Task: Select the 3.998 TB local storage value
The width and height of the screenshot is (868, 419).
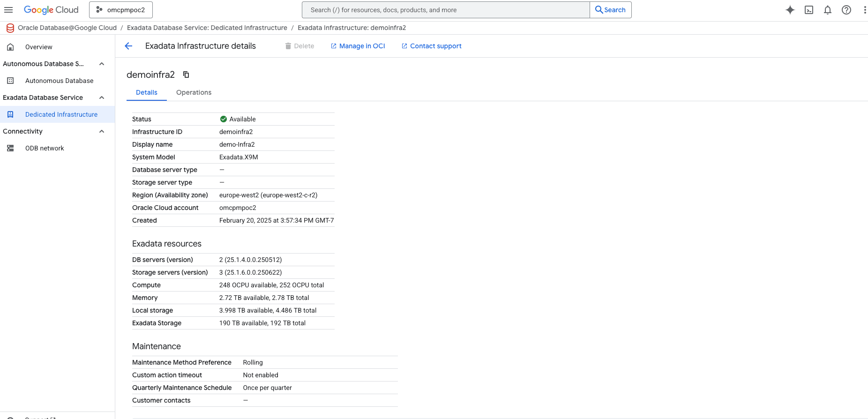Action: tap(268, 310)
